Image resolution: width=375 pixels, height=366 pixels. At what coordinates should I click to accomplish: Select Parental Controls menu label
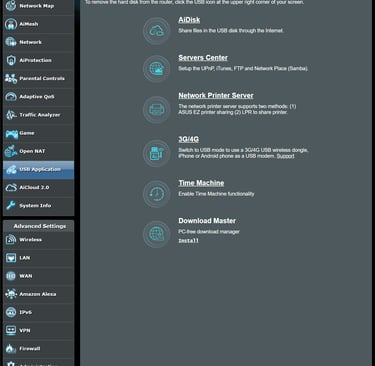(42, 78)
